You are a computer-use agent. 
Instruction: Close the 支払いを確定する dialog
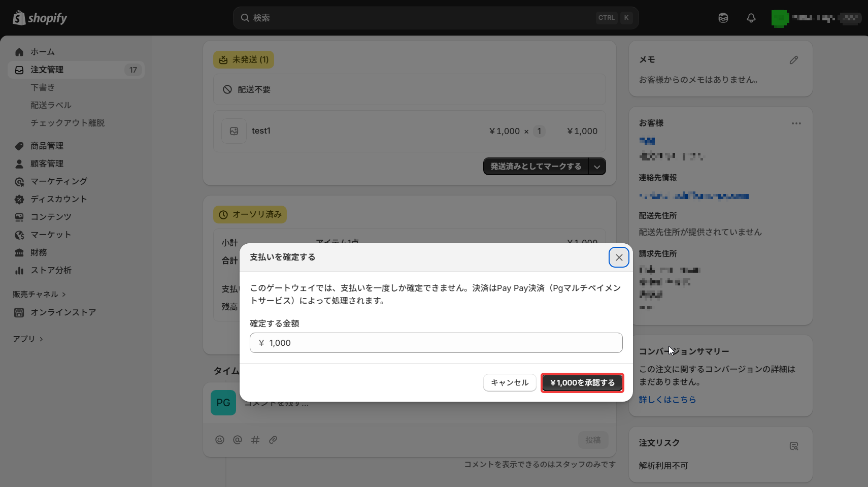[x=619, y=257]
